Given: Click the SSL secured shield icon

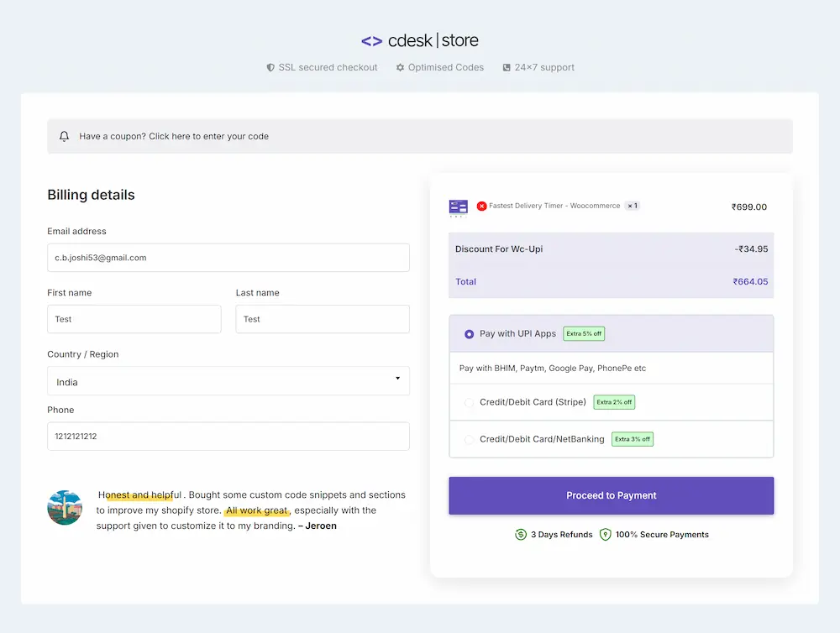Looking at the screenshot, I should [x=270, y=67].
